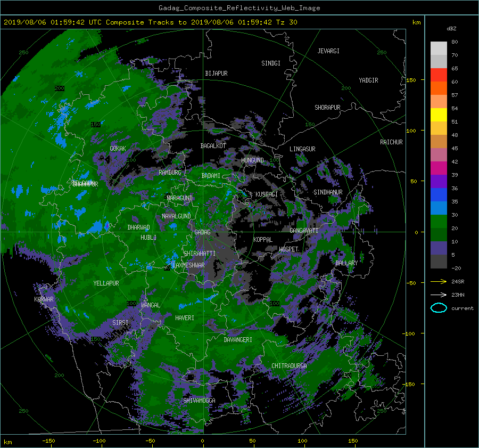Select the dark gray -20 to 5 dBZ swatch
The image size is (479, 448).
pos(439,261)
